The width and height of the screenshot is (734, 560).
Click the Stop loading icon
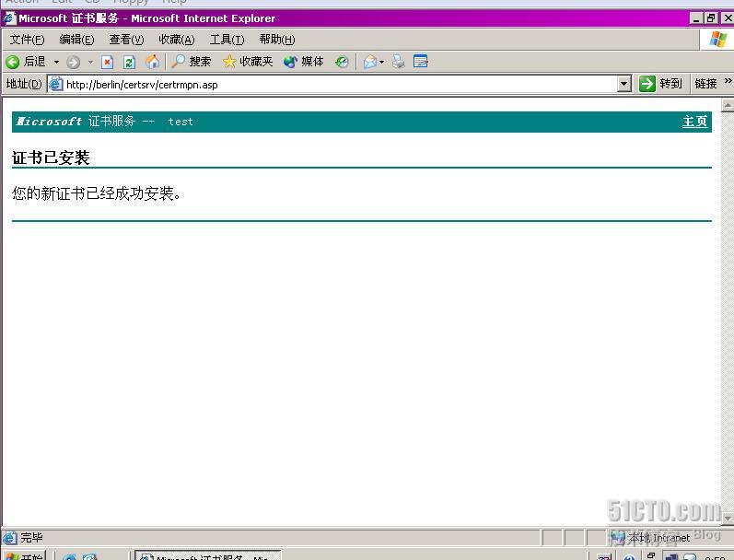[x=107, y=62]
